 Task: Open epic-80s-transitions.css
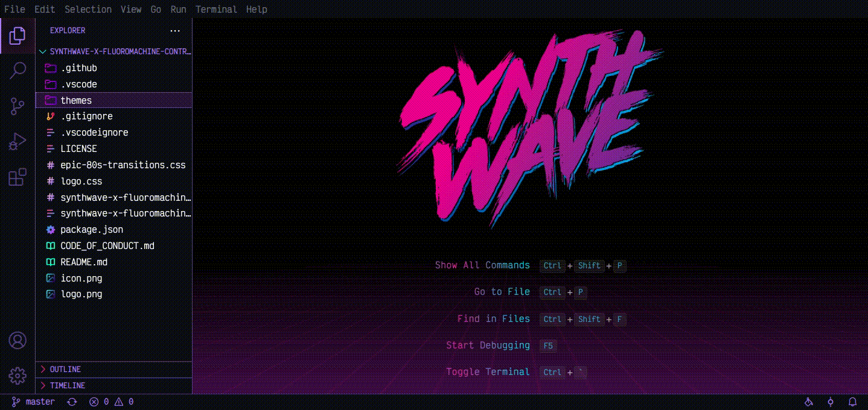tap(114, 165)
